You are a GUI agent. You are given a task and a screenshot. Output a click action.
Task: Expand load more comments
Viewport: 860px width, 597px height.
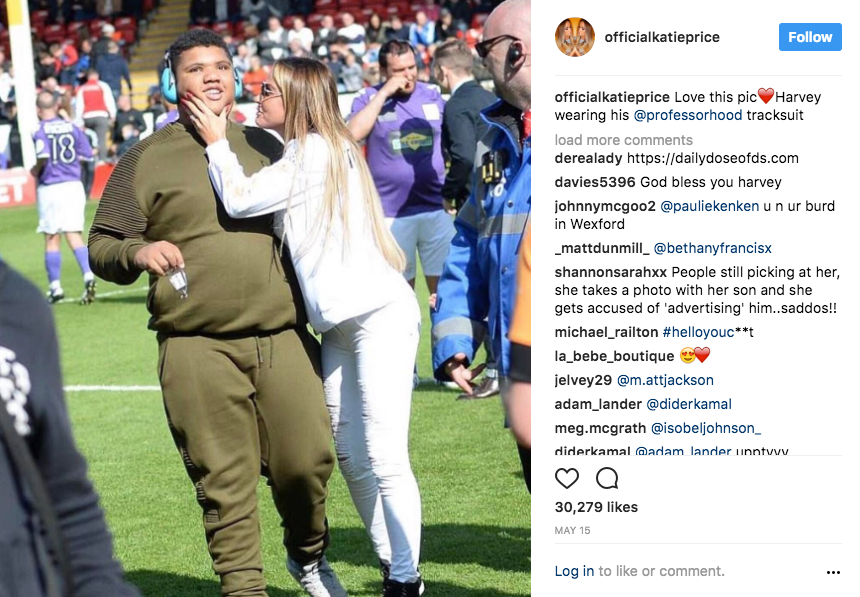pos(624,140)
